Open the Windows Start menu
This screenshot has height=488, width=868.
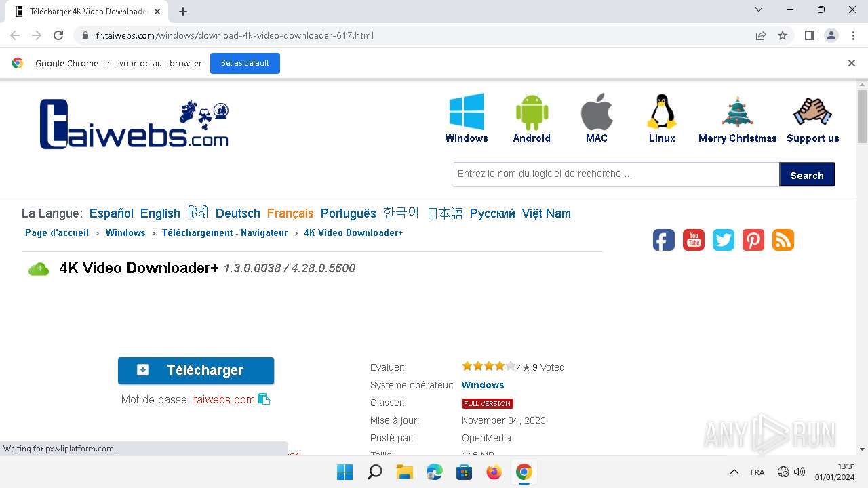click(344, 472)
